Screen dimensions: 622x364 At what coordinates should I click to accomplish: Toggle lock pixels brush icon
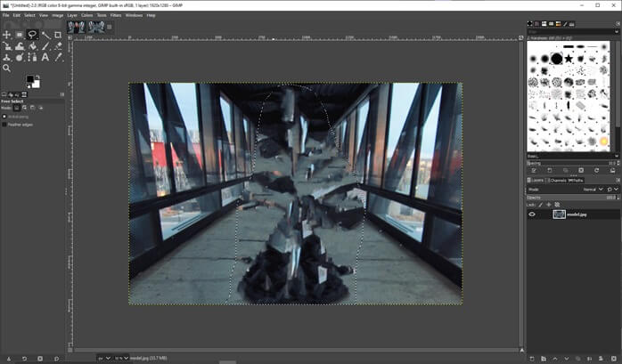(x=541, y=205)
